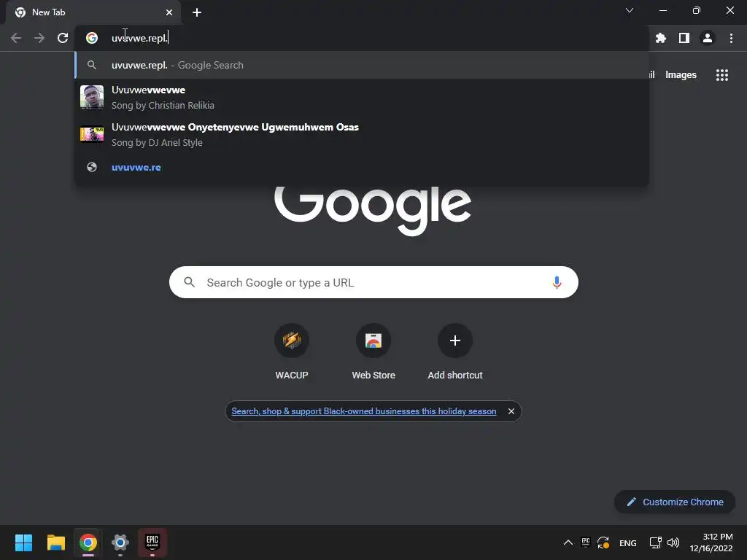Open the network status tray icon
Screen dimensions: 747x560
click(656, 542)
